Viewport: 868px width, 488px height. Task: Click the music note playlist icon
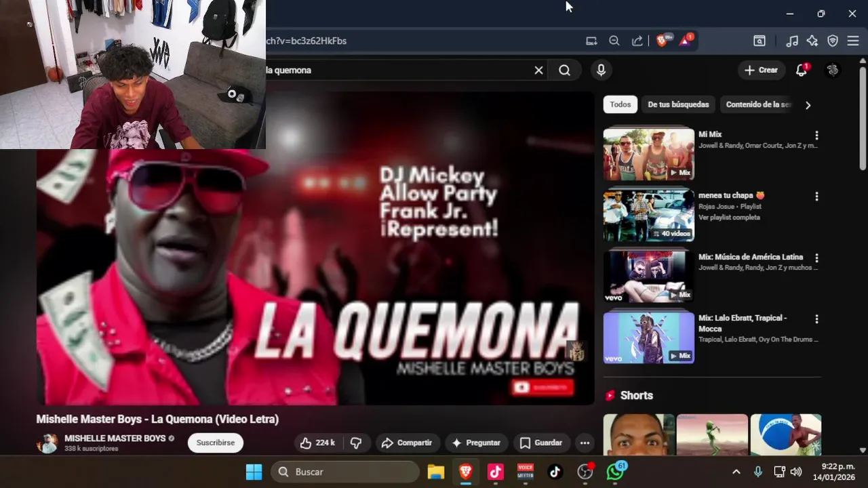click(x=792, y=41)
